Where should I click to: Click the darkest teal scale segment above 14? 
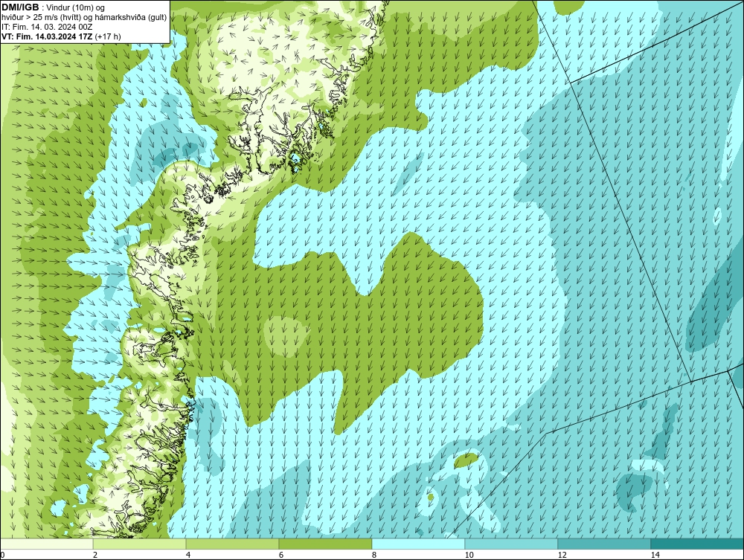[698, 544]
